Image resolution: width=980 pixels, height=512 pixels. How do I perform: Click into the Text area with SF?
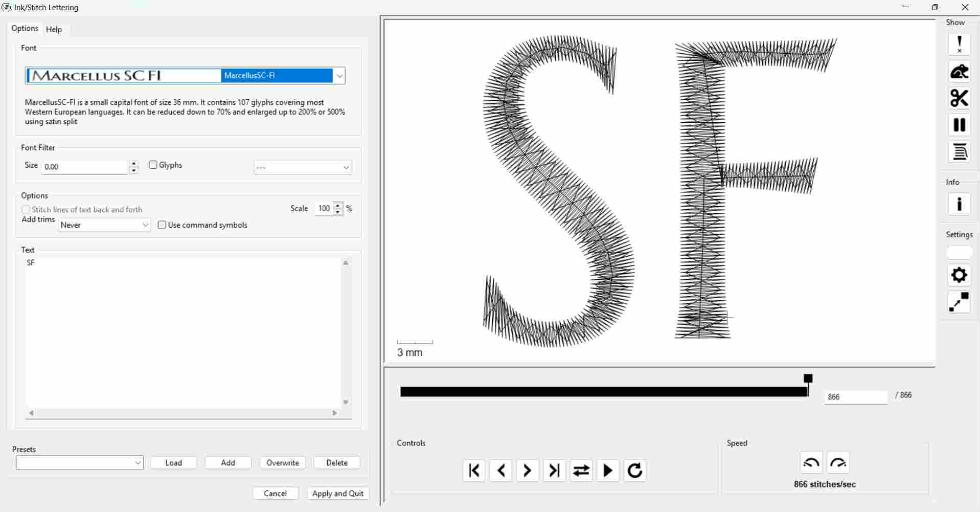point(184,333)
